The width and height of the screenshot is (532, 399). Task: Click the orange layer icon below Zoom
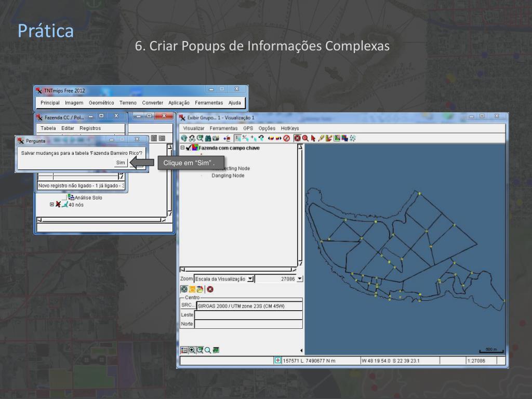(192, 289)
